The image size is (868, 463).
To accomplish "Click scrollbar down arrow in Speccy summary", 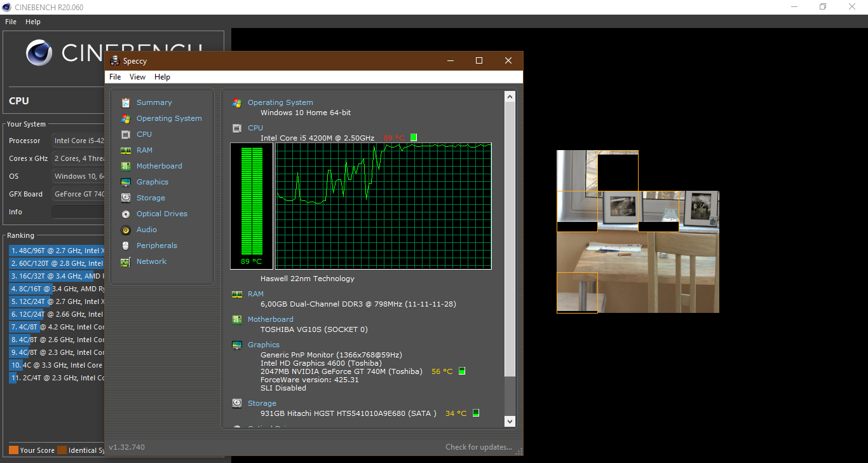I will [x=510, y=421].
